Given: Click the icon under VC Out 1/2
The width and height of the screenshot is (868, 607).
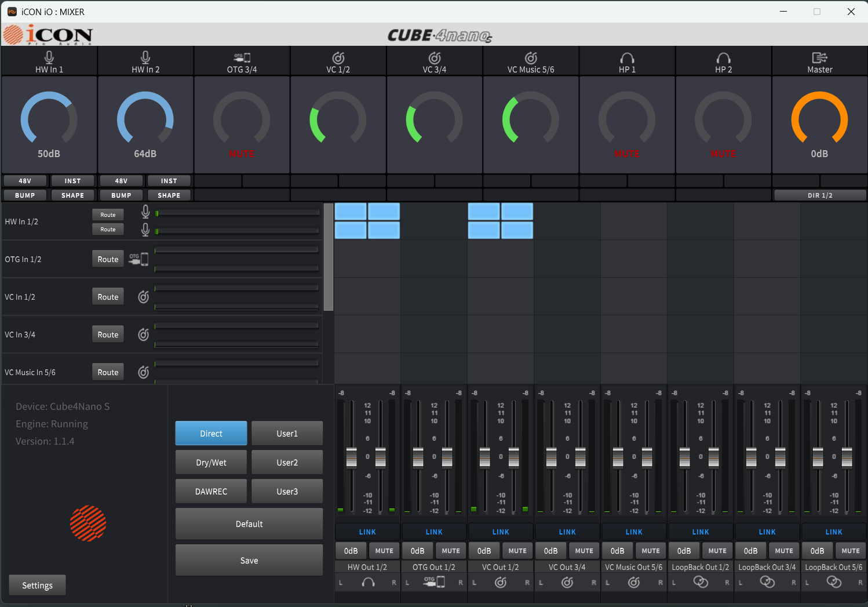Looking at the screenshot, I should pos(501,582).
